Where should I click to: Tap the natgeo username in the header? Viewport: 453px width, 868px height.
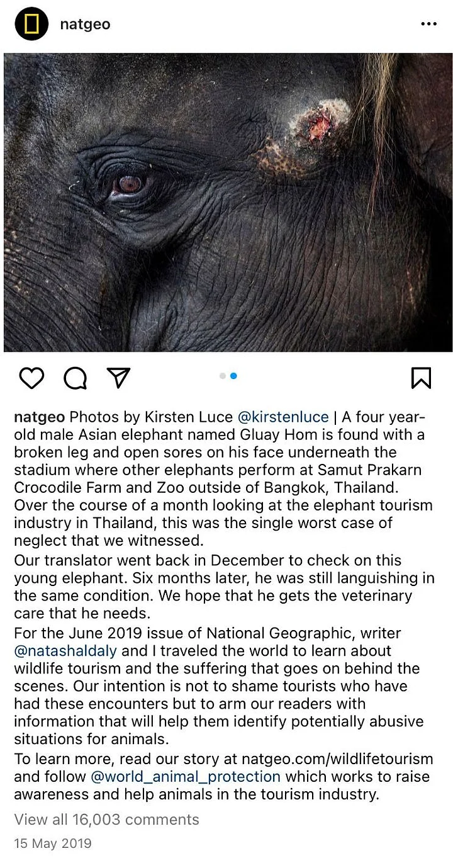click(x=85, y=25)
